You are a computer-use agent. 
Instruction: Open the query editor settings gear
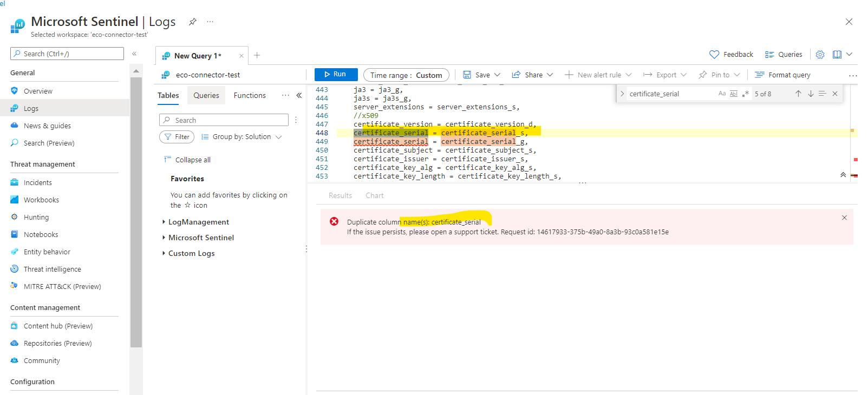coord(820,55)
